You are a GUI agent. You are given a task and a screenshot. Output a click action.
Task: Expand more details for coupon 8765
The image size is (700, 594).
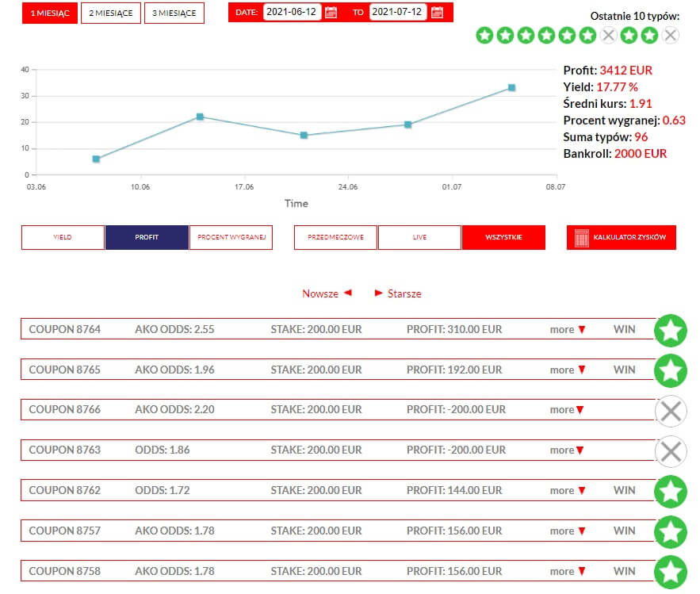pyautogui.click(x=568, y=370)
